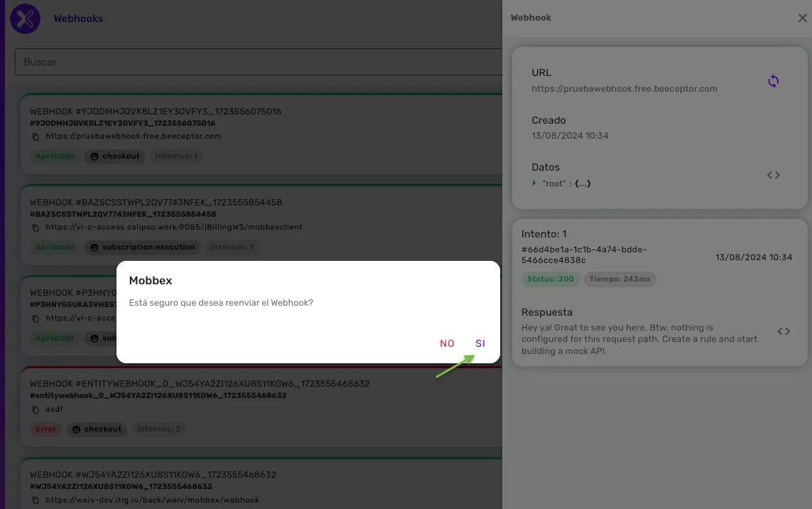
Task: Click the Mobbex logo icon
Action: pyautogui.click(x=25, y=18)
